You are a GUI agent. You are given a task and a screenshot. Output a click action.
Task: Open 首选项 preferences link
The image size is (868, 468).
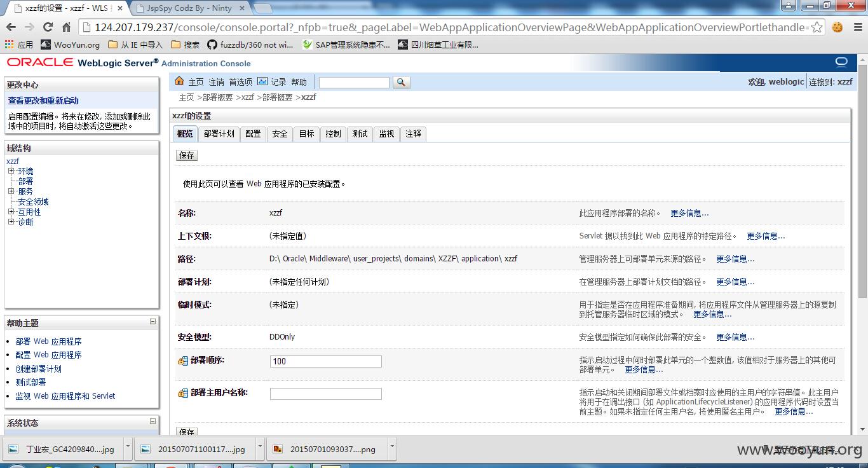(x=240, y=82)
